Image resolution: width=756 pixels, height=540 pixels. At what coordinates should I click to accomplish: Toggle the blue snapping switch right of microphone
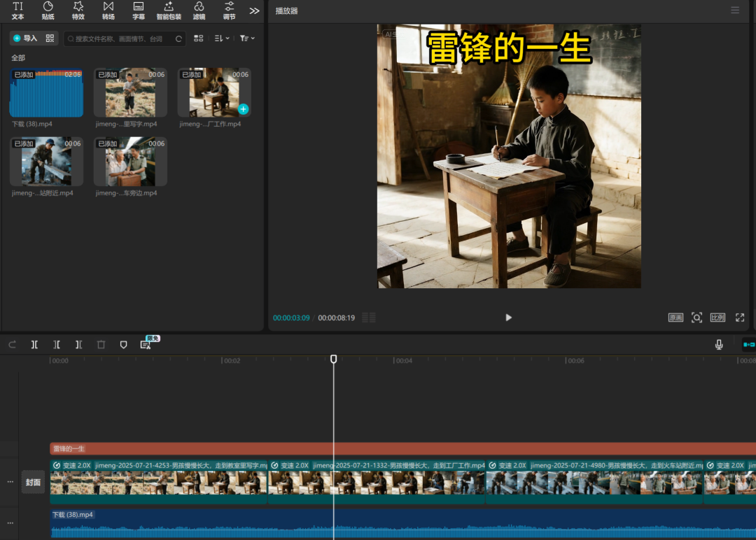coord(748,344)
